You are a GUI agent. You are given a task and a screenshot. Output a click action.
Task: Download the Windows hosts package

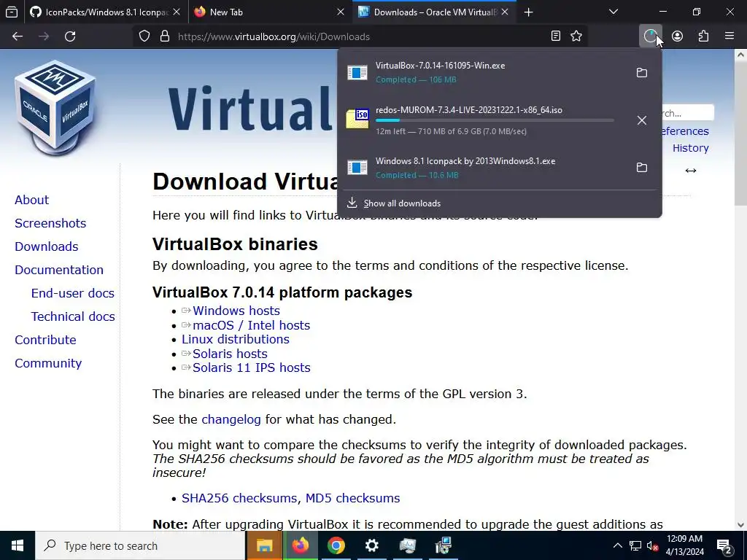[x=236, y=311]
